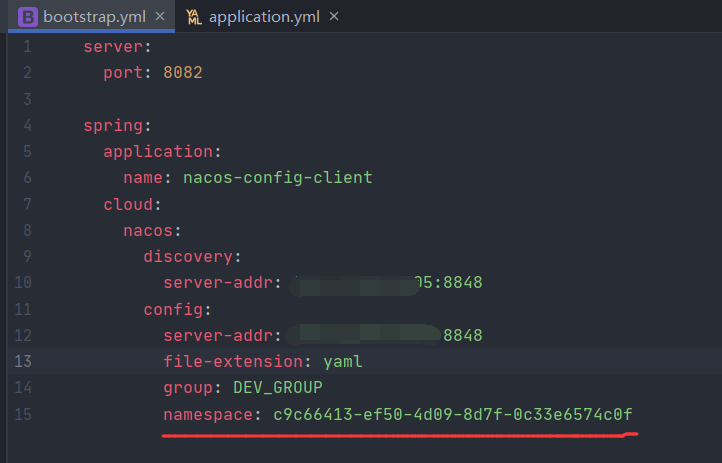Click the 'nacos' key on line 8
722x463 pixels.
click(148, 231)
